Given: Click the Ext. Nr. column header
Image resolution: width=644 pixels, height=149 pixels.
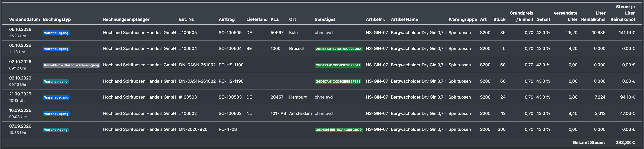Looking at the screenshot, I should [x=187, y=20].
